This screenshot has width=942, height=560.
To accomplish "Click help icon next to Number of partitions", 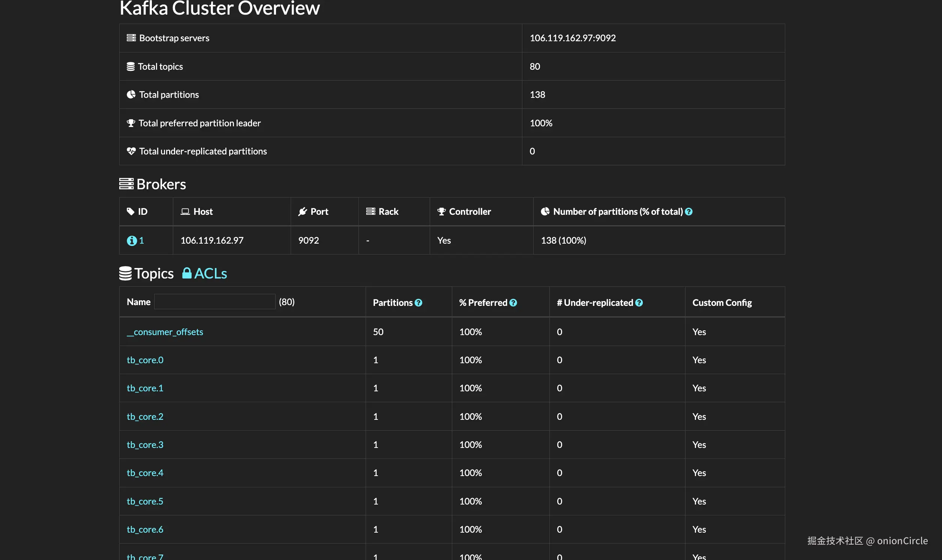I will pos(688,212).
